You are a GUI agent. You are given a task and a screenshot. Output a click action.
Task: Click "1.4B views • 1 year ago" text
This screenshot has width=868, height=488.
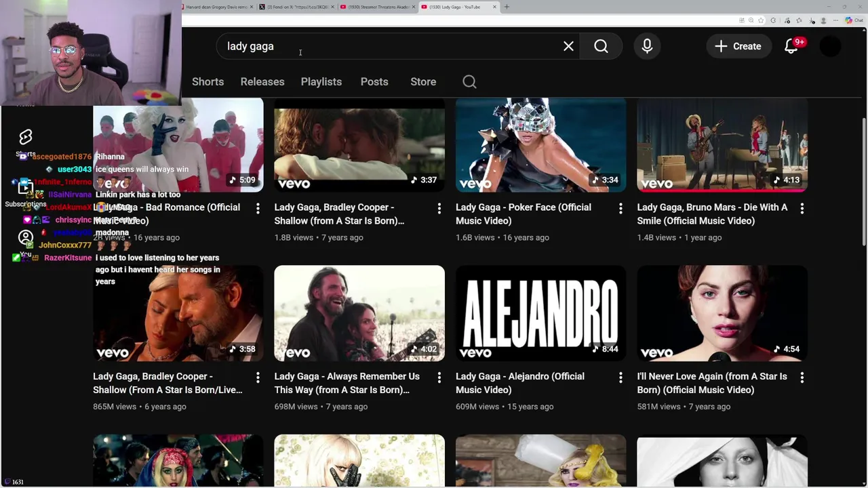(679, 237)
